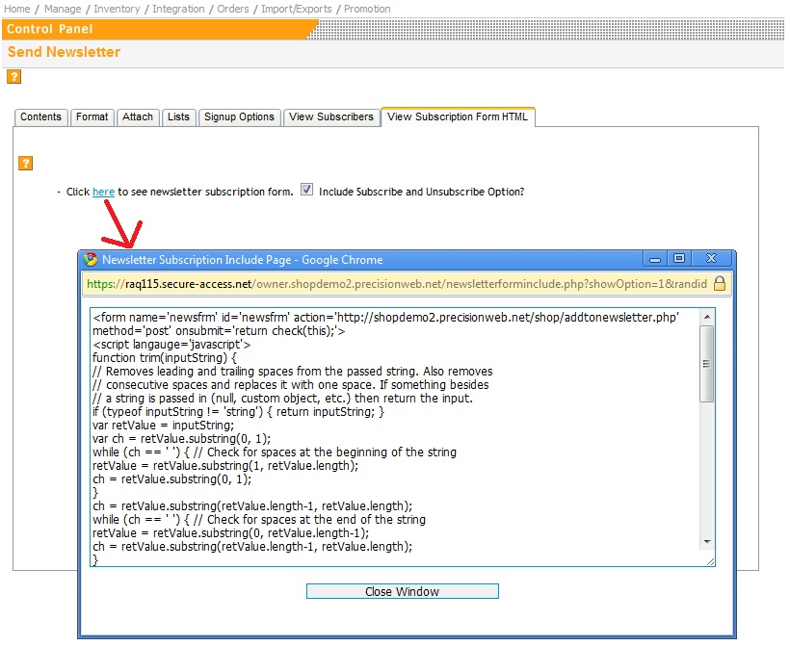Click the Chrome icon in popup title bar
This screenshot has height=672, width=790.
(x=92, y=260)
